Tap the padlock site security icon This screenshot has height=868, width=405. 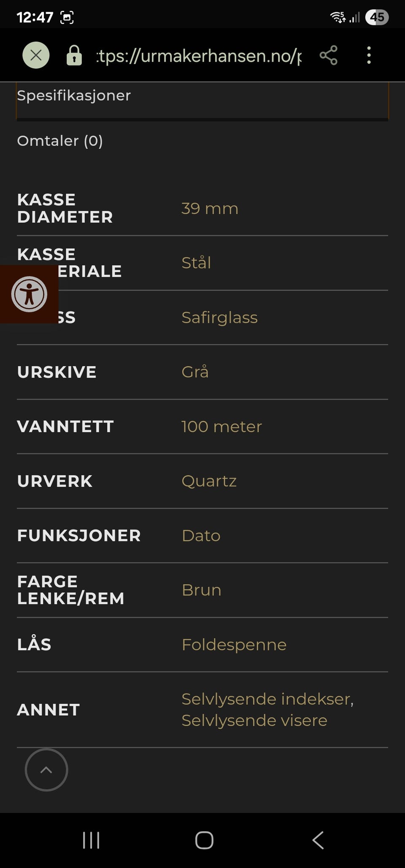[x=74, y=55]
